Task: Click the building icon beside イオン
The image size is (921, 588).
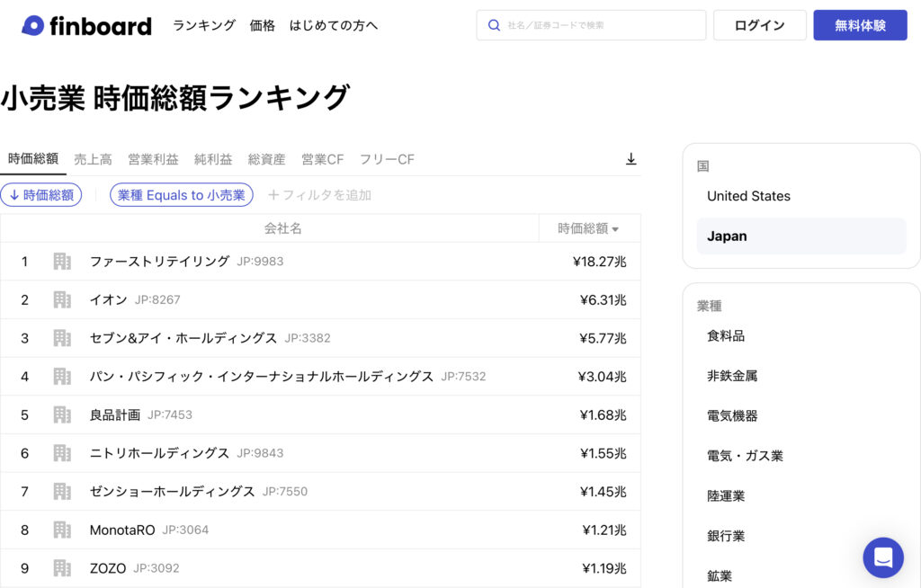Action: (62, 300)
